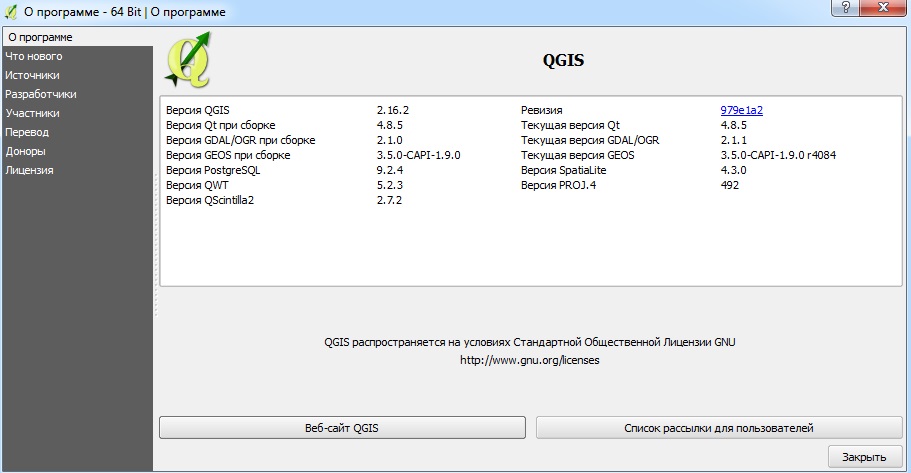Select the 'О программе' sidebar item

pyautogui.click(x=77, y=37)
